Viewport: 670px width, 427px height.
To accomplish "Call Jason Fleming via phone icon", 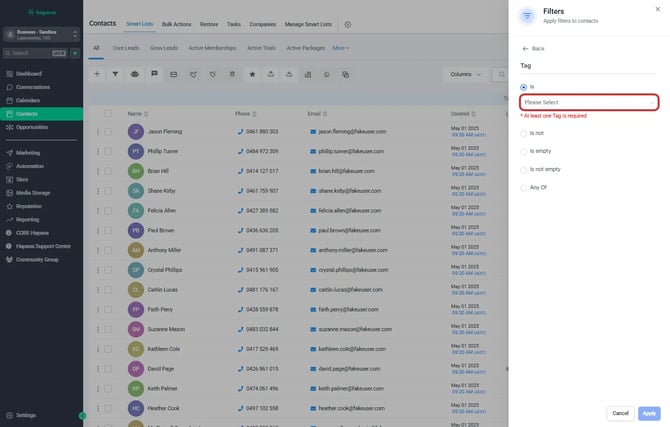I will pos(240,132).
